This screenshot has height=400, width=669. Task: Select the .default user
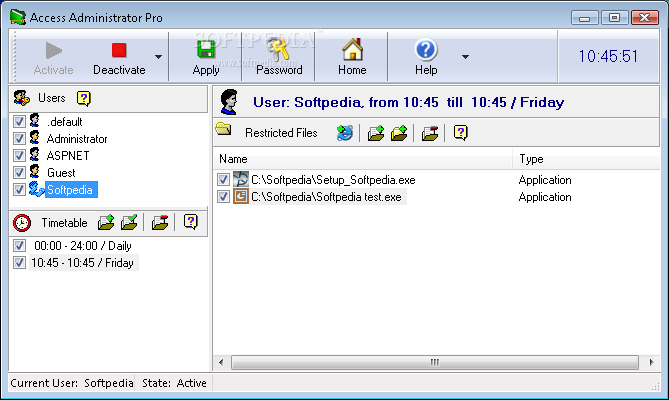click(x=64, y=122)
